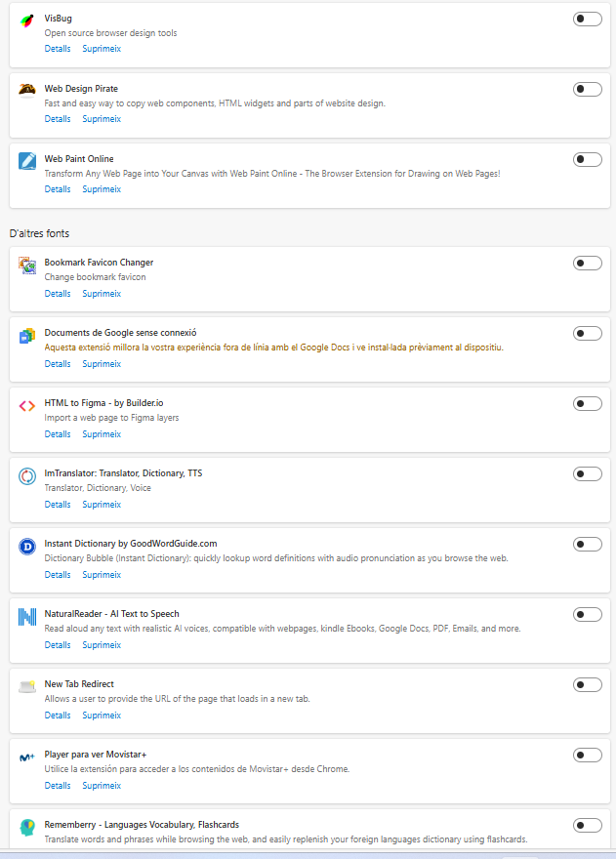This screenshot has height=859, width=616.
Task: Click the ImTranslator extension icon
Action: pos(27,476)
